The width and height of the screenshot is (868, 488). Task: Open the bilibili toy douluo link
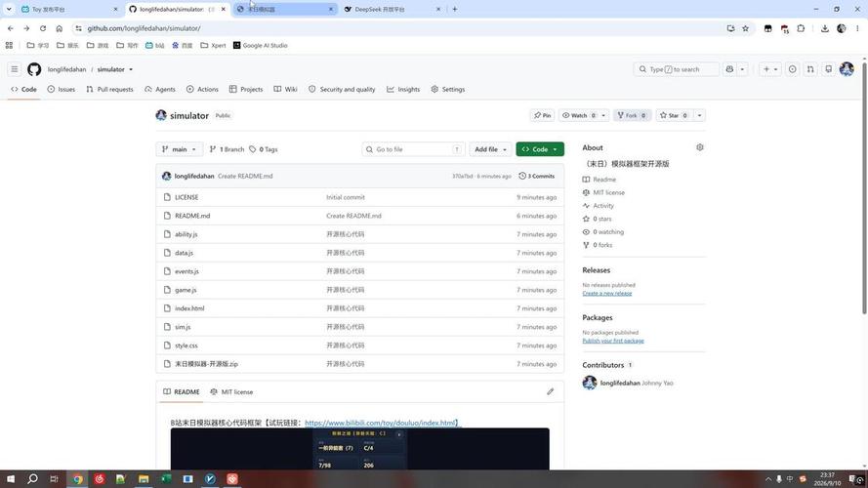pos(382,423)
